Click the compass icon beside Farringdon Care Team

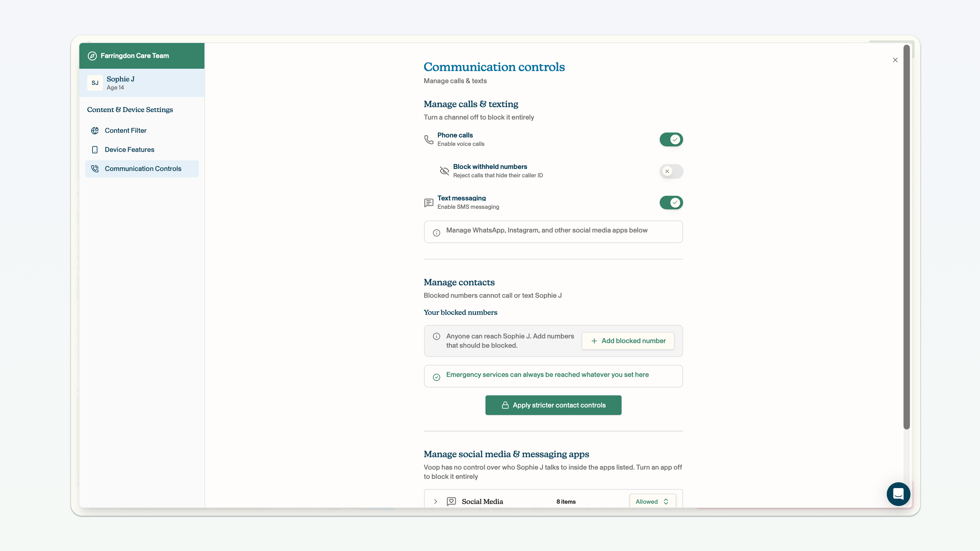point(92,56)
